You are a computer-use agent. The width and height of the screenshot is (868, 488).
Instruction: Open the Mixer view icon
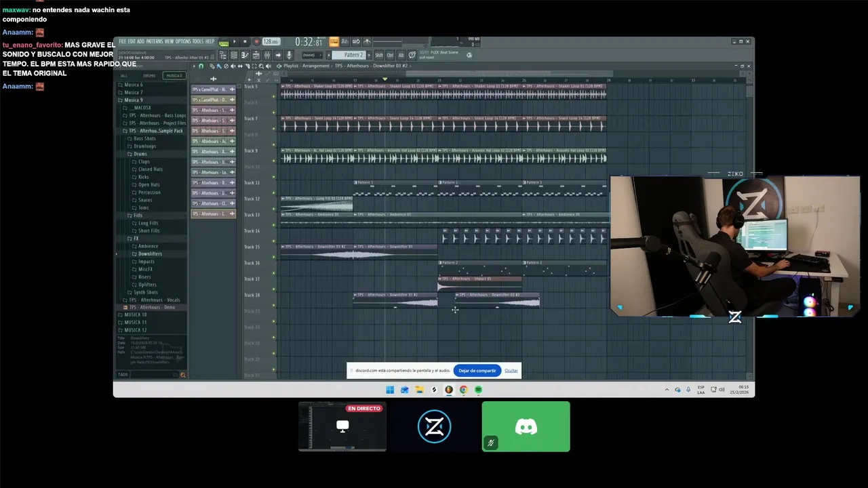tap(267, 55)
